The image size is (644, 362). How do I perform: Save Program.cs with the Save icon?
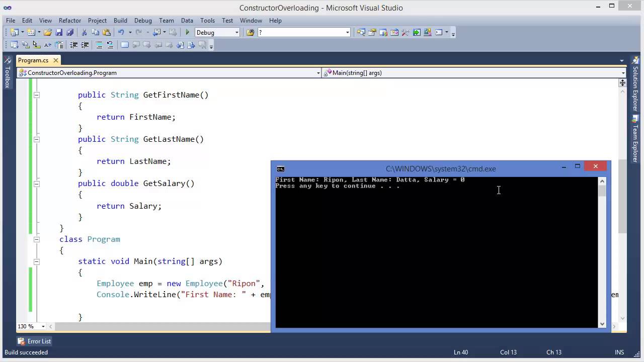(59, 32)
